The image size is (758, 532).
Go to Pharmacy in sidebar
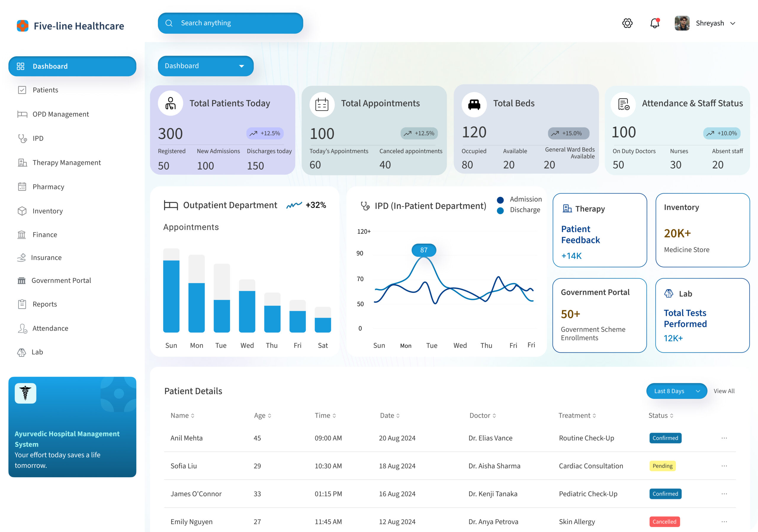tap(48, 187)
